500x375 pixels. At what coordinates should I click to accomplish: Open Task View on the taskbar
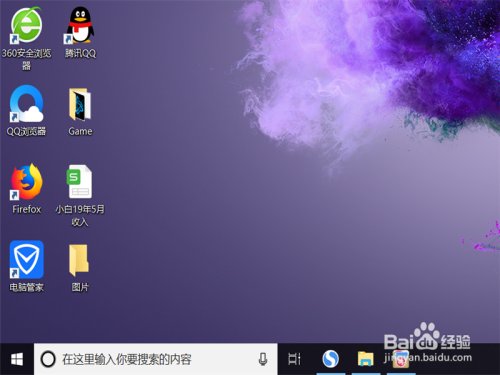tap(294, 359)
